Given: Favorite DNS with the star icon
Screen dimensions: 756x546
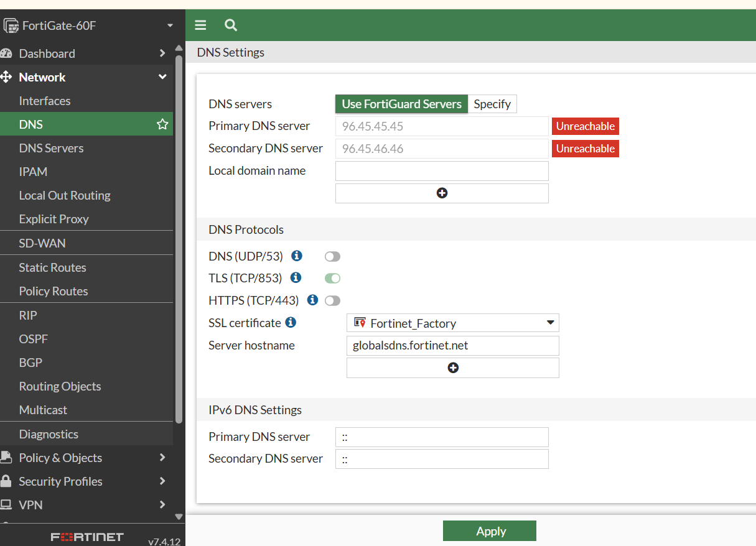Looking at the screenshot, I should pyautogui.click(x=162, y=124).
